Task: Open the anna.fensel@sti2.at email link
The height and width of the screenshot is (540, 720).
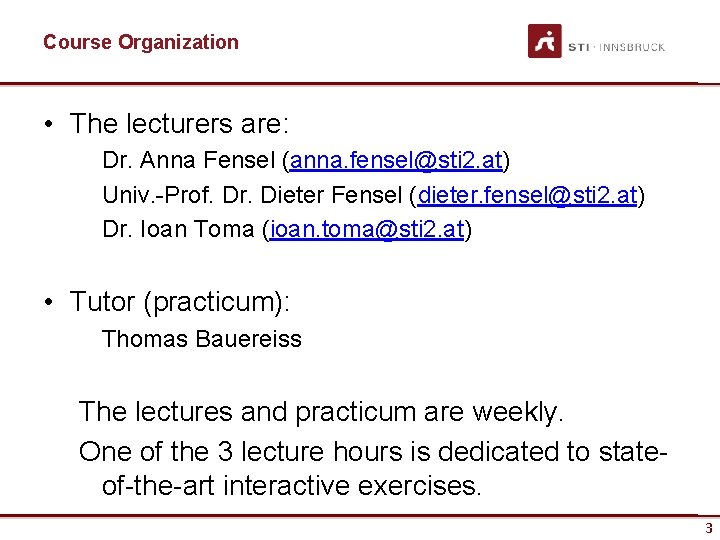Action: coord(396,160)
